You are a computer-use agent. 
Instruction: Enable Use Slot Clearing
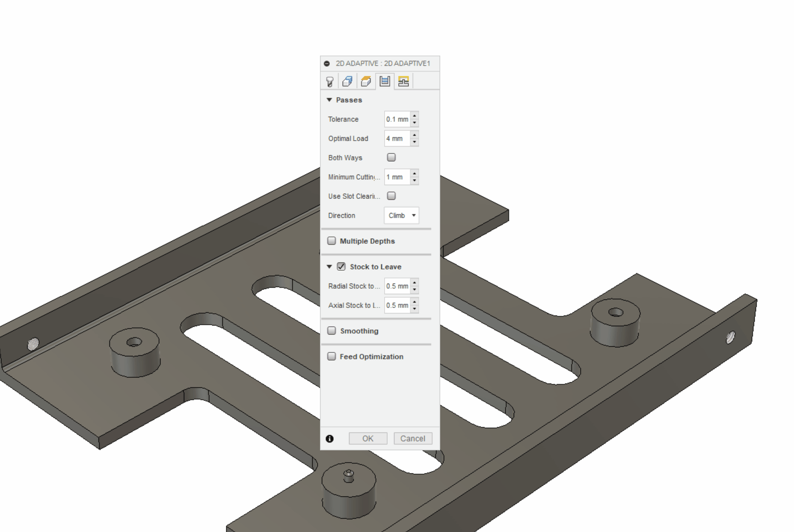tap(391, 196)
